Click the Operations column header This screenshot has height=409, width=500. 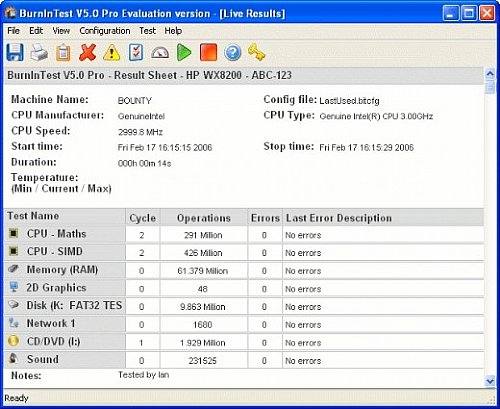coord(204,218)
